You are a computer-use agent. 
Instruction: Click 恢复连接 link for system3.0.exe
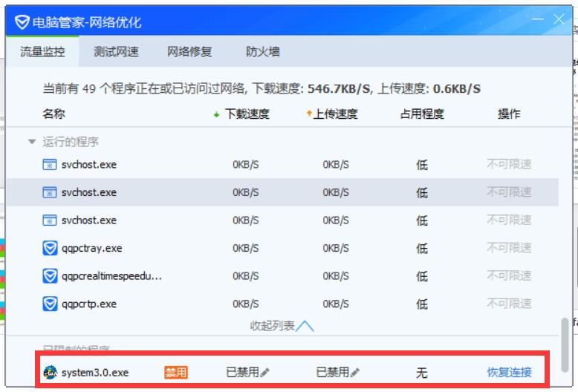tap(509, 373)
